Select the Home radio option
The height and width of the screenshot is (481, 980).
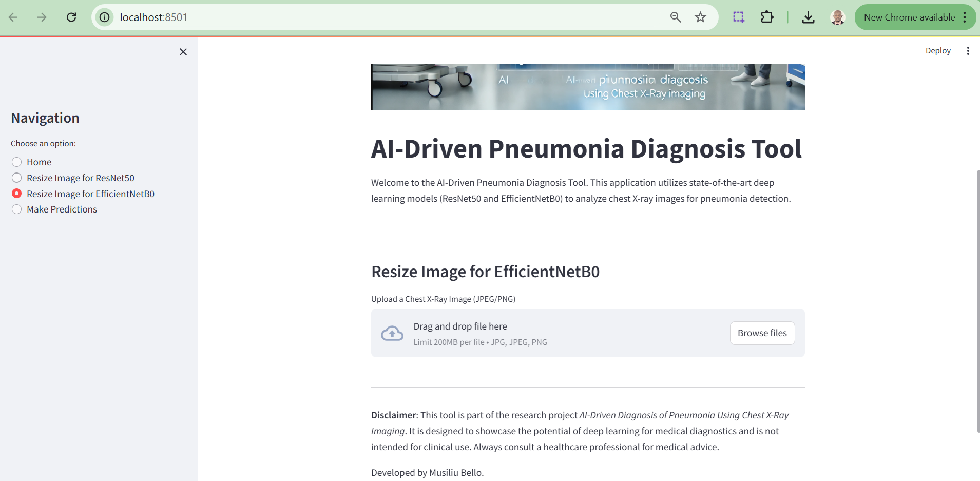tap(17, 162)
